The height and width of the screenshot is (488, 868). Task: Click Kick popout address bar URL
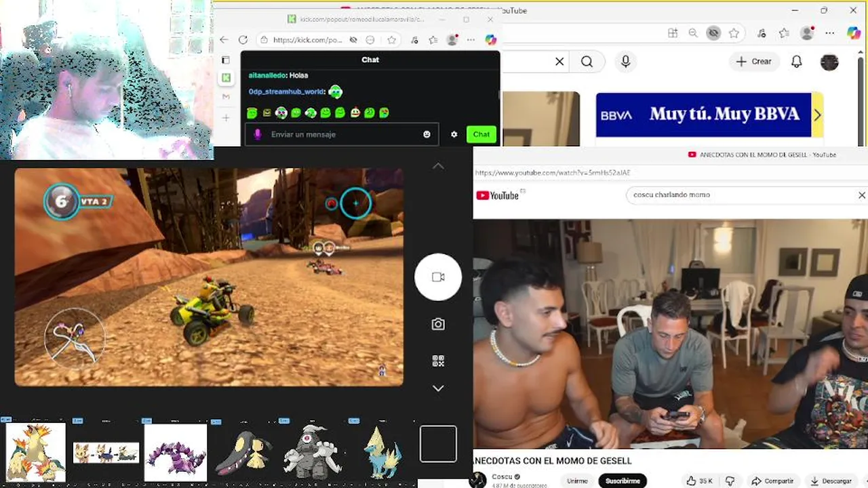point(307,40)
